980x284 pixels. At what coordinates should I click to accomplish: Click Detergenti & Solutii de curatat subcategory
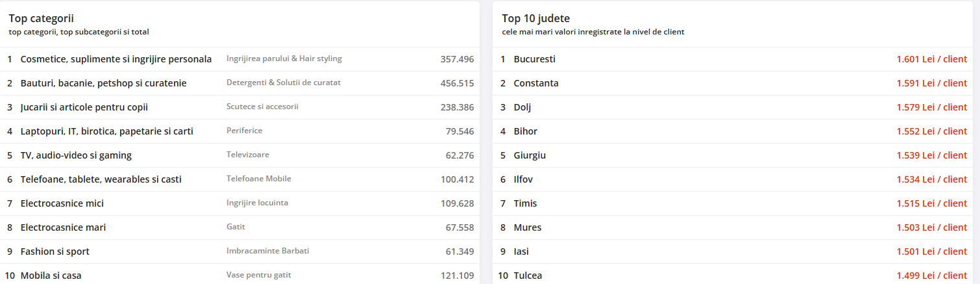click(x=284, y=83)
